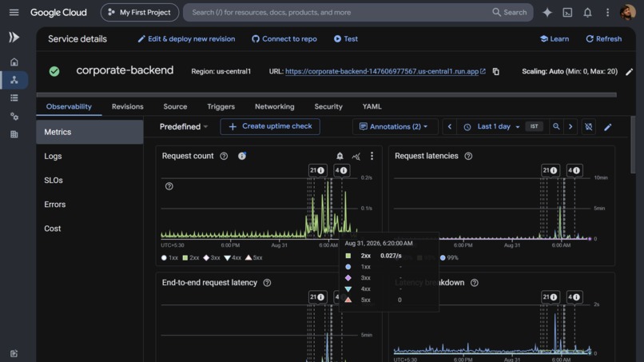
Task: Toggle auto-refresh off icon in toolbar
Action: pyautogui.click(x=589, y=126)
